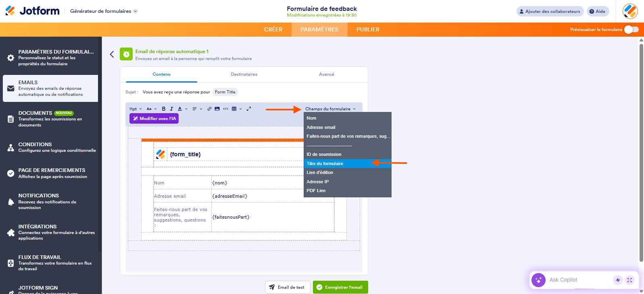Screen dimensions: 644x294
Task: Select the Contenu tab
Action: (x=161, y=74)
